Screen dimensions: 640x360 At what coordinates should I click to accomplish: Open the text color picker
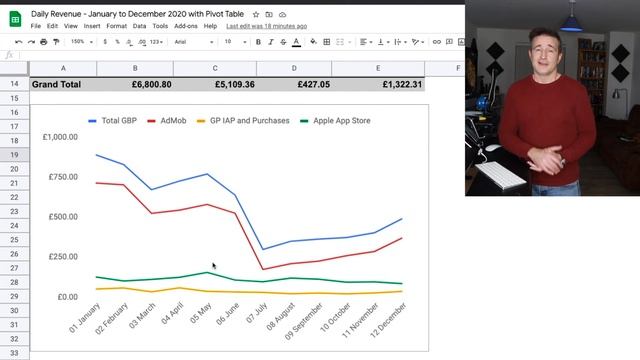[x=296, y=42]
